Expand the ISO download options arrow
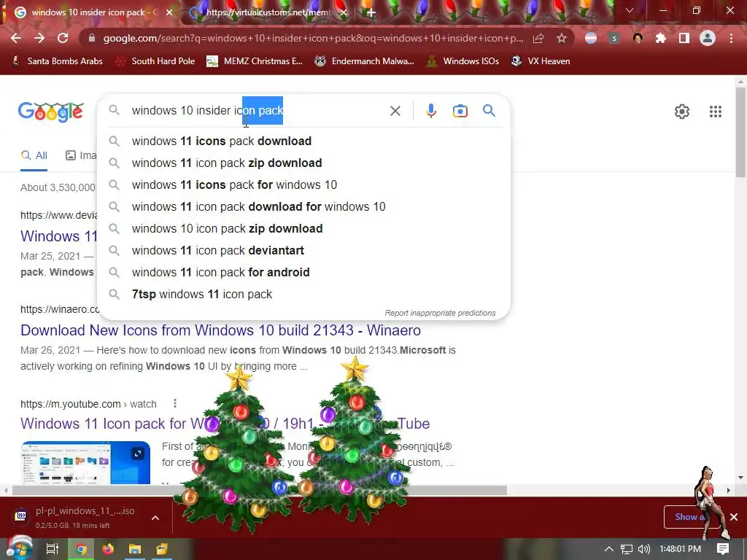The image size is (747, 560). point(155,518)
